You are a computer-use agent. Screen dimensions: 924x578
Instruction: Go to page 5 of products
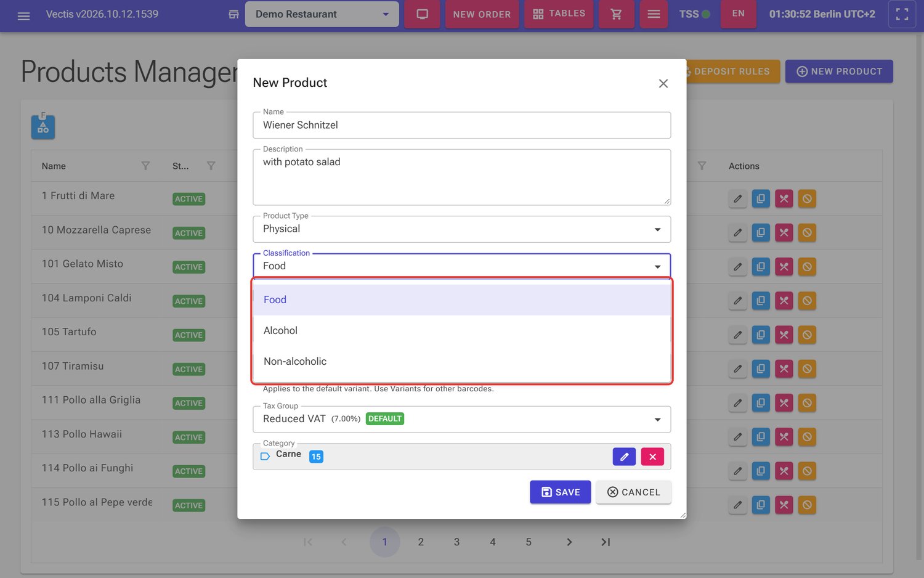pos(529,542)
